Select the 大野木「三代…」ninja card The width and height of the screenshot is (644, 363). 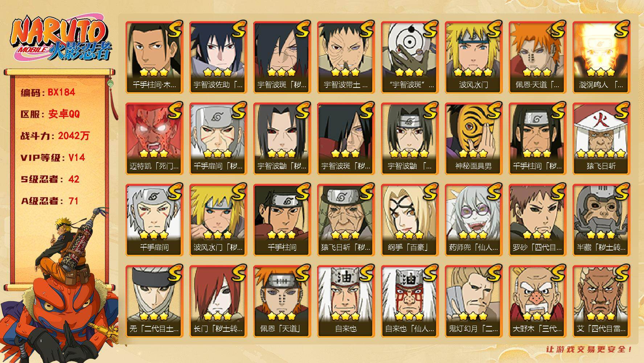pyautogui.click(x=537, y=301)
